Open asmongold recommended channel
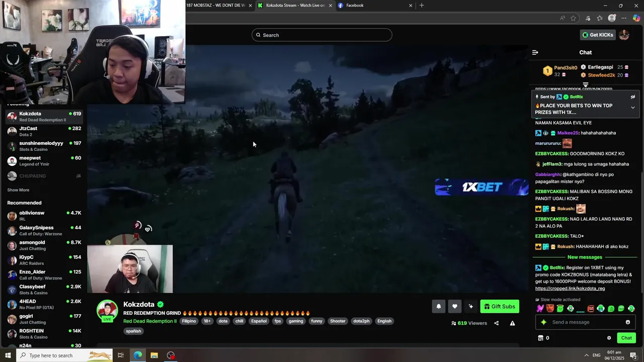The width and height of the screenshot is (644, 362). click(x=44, y=245)
